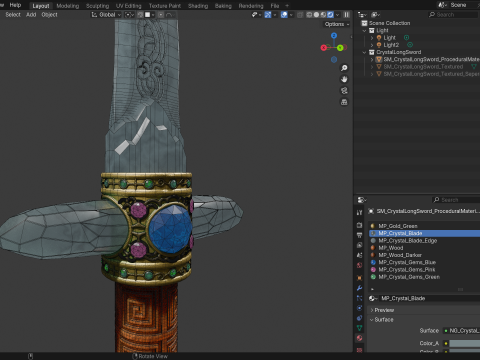480x360 pixels.
Task: Toggle viewport gizmo visibility
Action: point(268,15)
